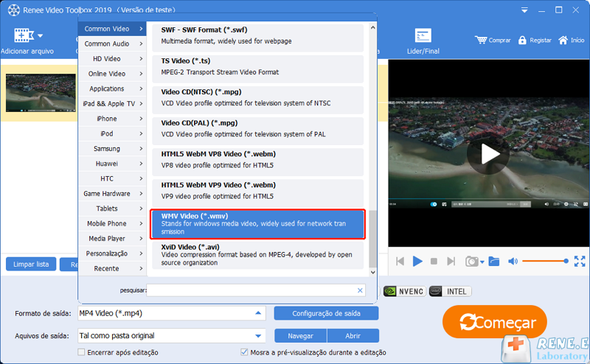
Task: Open the Recente category
Action: click(x=112, y=268)
